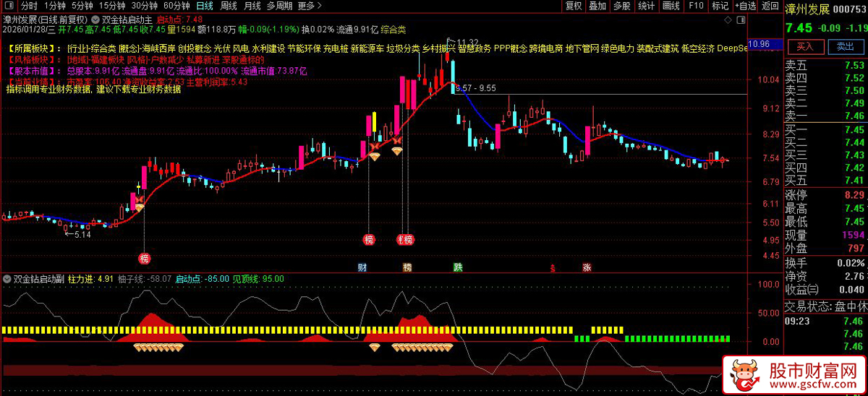Click the blue 财 event marker
The height and width of the screenshot is (396, 868).
tap(362, 267)
